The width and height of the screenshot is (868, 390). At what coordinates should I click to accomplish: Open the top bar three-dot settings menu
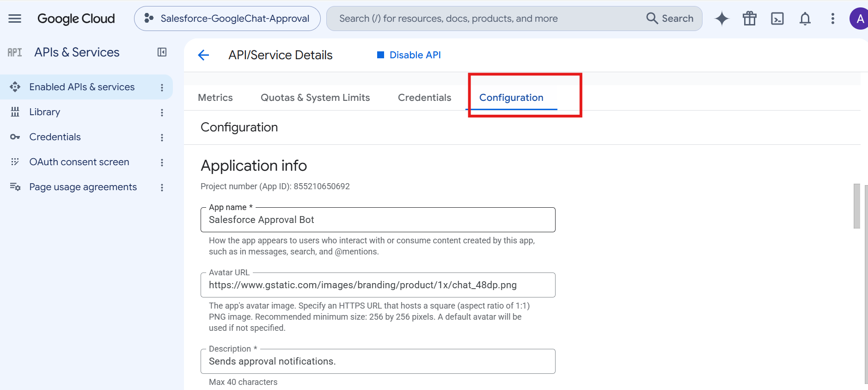833,19
